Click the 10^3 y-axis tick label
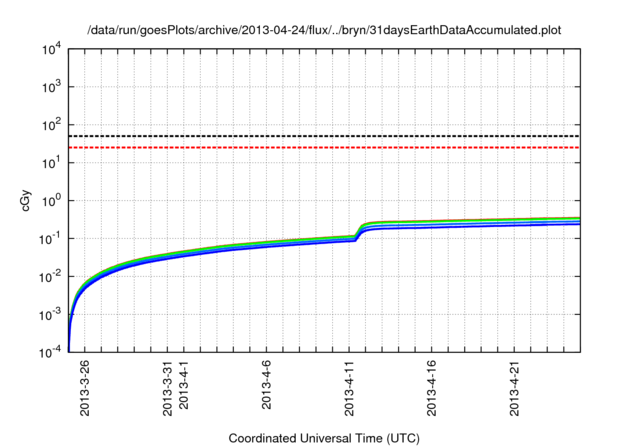The image size is (640, 448). 52,87
